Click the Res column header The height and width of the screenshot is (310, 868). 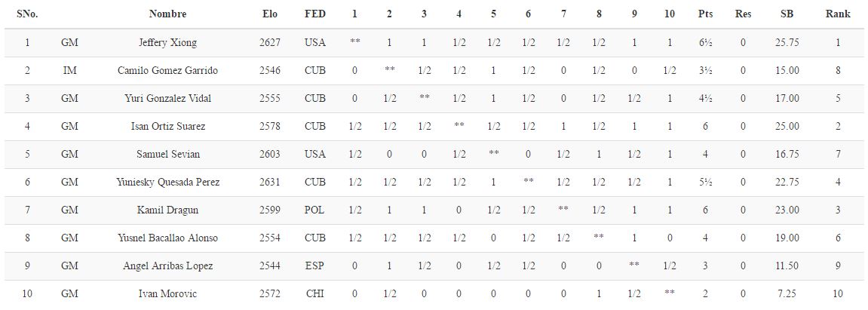(x=744, y=14)
